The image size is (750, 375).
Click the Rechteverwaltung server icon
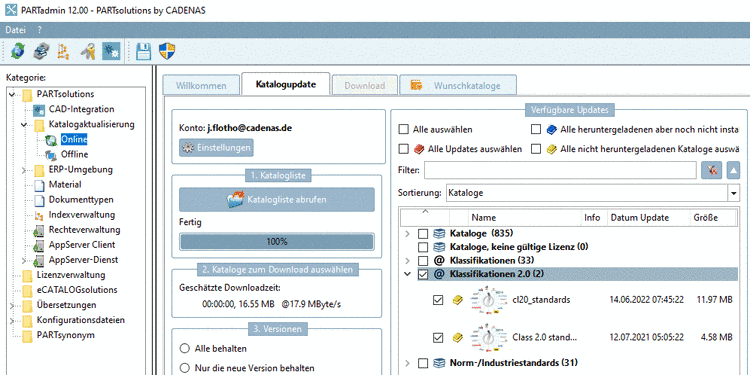[39, 231]
